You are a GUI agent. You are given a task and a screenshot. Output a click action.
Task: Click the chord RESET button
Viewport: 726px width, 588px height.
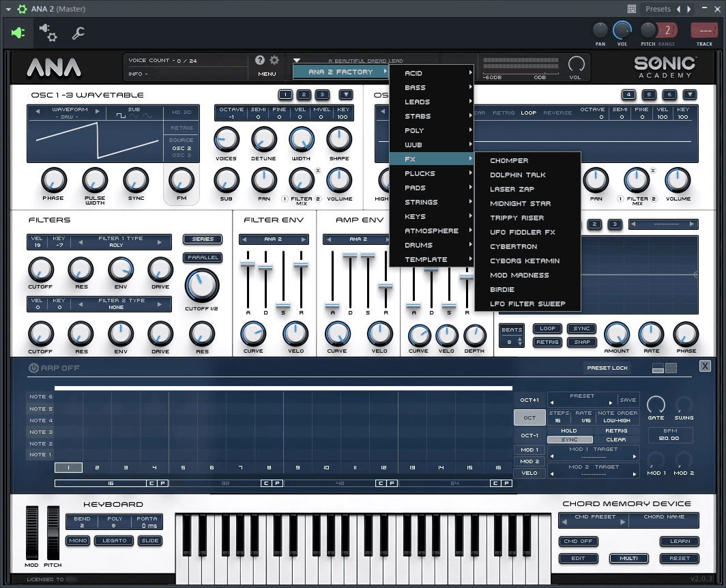[680, 558]
